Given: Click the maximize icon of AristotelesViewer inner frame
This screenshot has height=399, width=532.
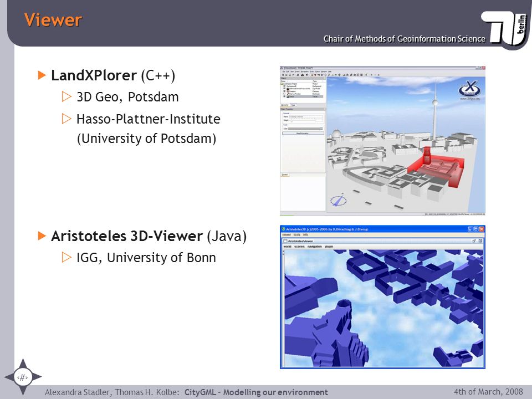Looking at the screenshot, I should click(x=474, y=241).
